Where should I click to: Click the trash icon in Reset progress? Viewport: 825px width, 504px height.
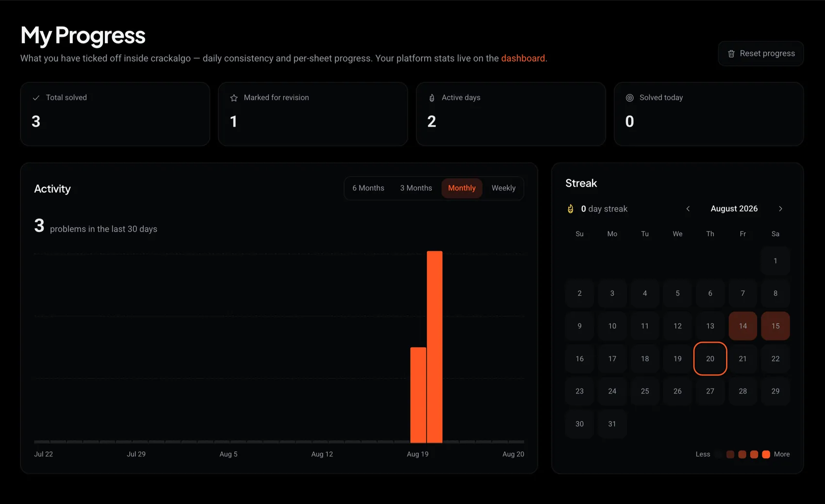tap(731, 54)
